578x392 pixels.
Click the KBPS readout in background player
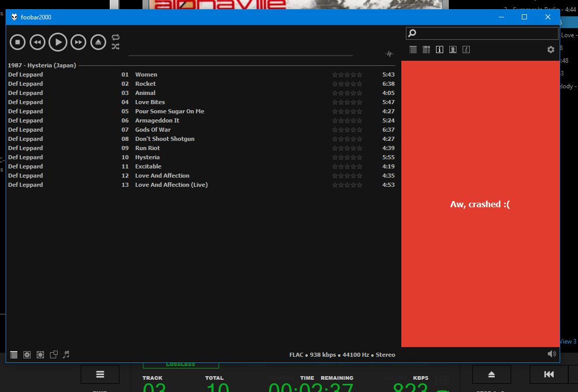click(411, 384)
